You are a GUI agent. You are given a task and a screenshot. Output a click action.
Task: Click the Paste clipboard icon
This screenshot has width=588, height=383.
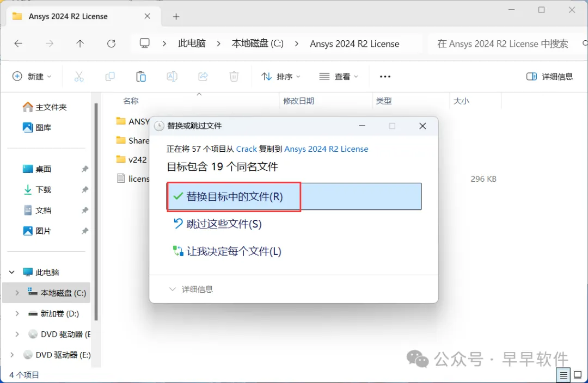141,77
